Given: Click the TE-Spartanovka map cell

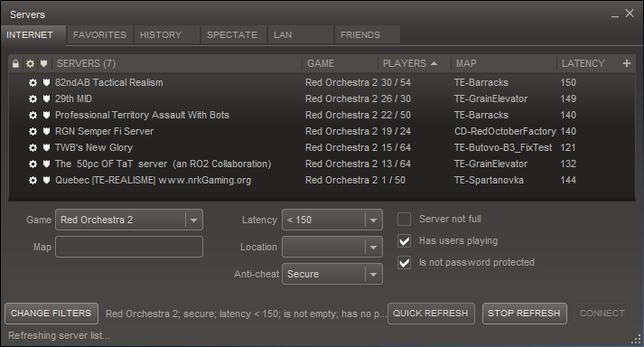Looking at the screenshot, I should [489, 180].
